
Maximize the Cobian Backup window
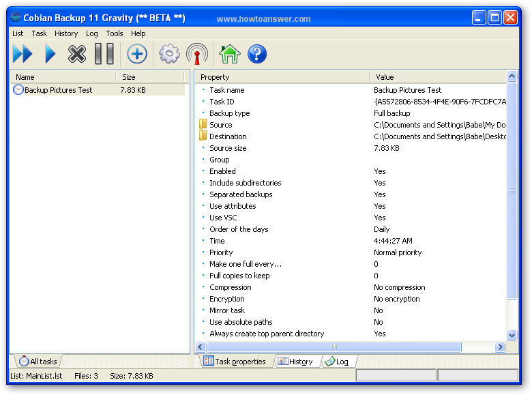point(494,17)
